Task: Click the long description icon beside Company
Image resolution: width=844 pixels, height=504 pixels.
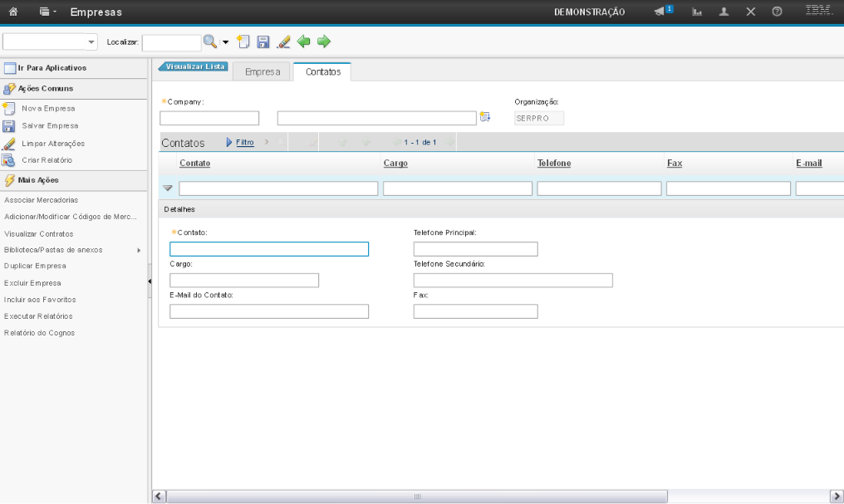Action: coord(485,118)
